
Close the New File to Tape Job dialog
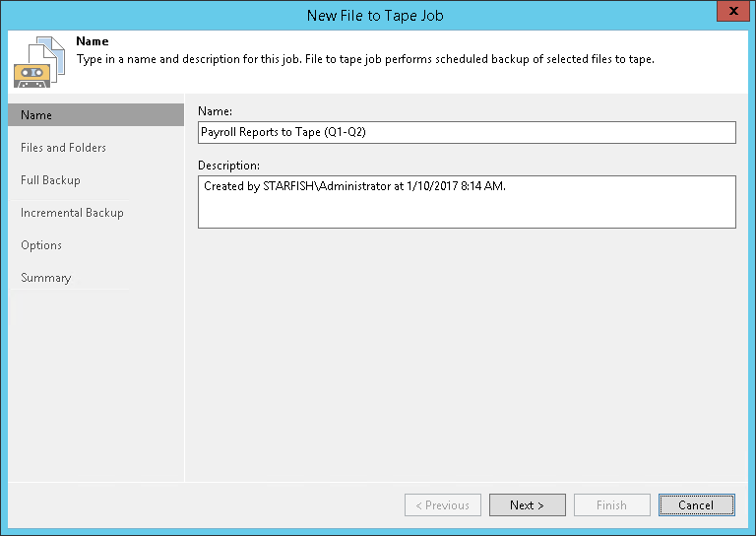pyautogui.click(x=729, y=13)
